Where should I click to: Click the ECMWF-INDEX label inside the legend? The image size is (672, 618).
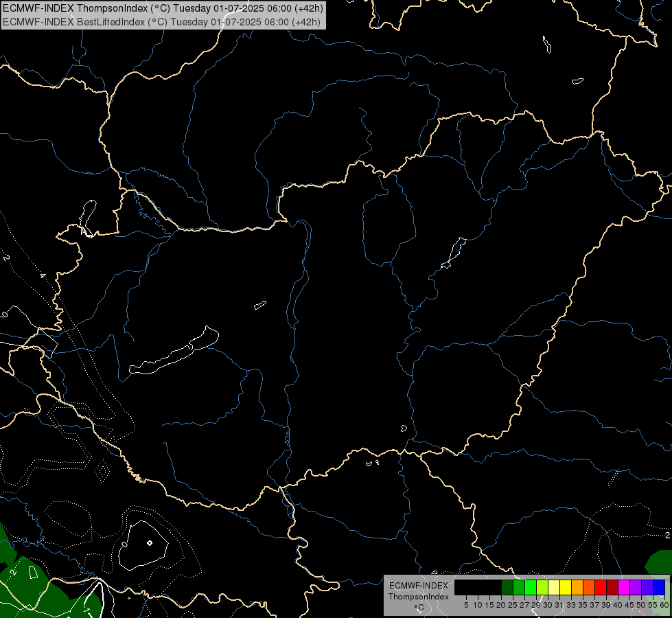coord(418,586)
